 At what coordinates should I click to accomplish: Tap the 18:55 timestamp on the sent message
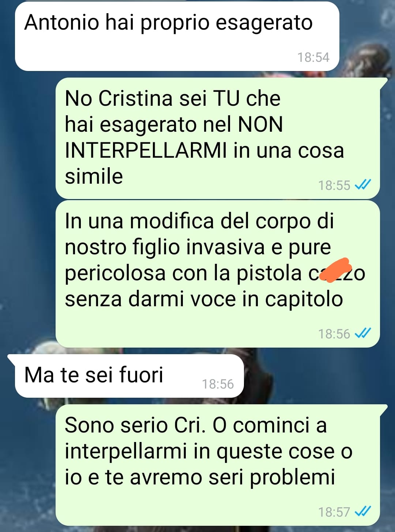point(334,185)
